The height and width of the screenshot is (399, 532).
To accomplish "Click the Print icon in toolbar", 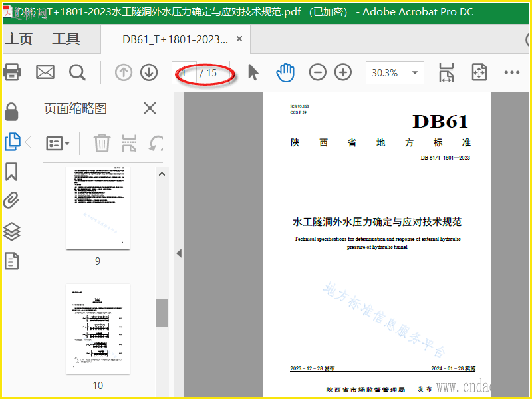I will coord(12,72).
